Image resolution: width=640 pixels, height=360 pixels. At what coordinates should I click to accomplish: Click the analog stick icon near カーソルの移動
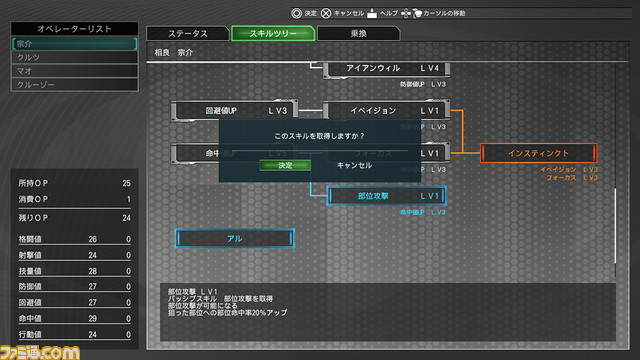417,13
